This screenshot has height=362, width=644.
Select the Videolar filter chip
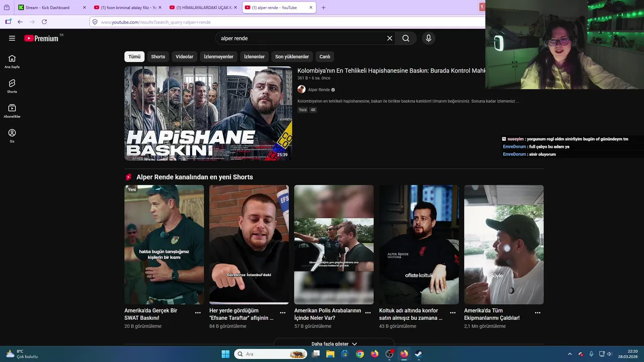(184, 57)
